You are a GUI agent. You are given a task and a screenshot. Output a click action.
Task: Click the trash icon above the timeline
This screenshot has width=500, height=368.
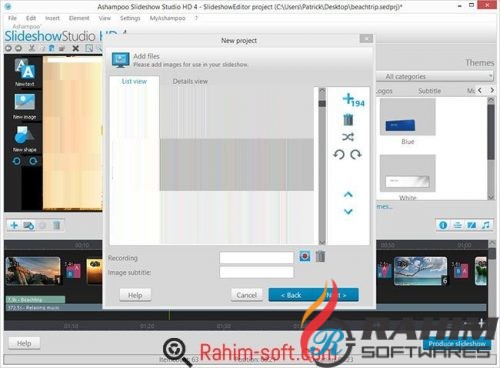[x=57, y=225]
